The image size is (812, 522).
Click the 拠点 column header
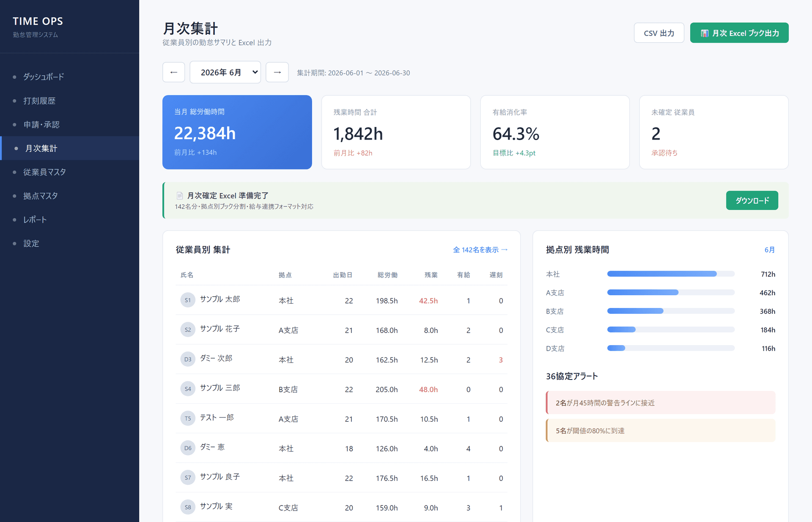coord(285,275)
